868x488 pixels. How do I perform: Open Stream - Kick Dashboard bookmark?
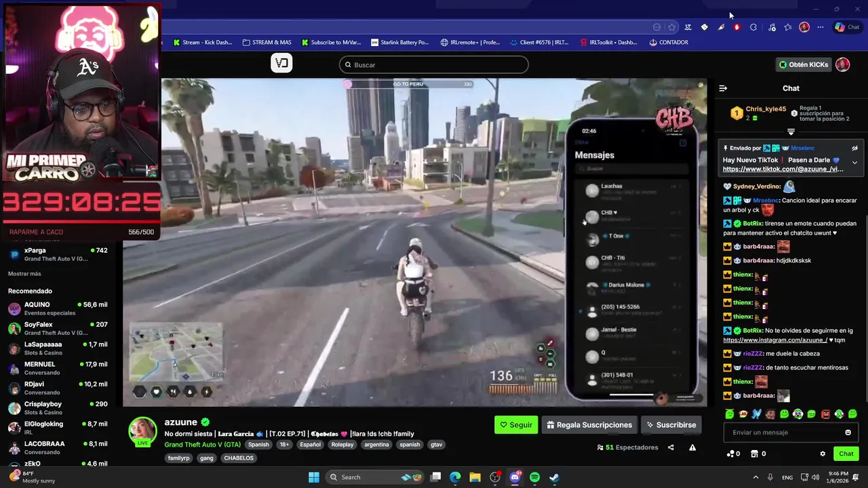pos(202,42)
